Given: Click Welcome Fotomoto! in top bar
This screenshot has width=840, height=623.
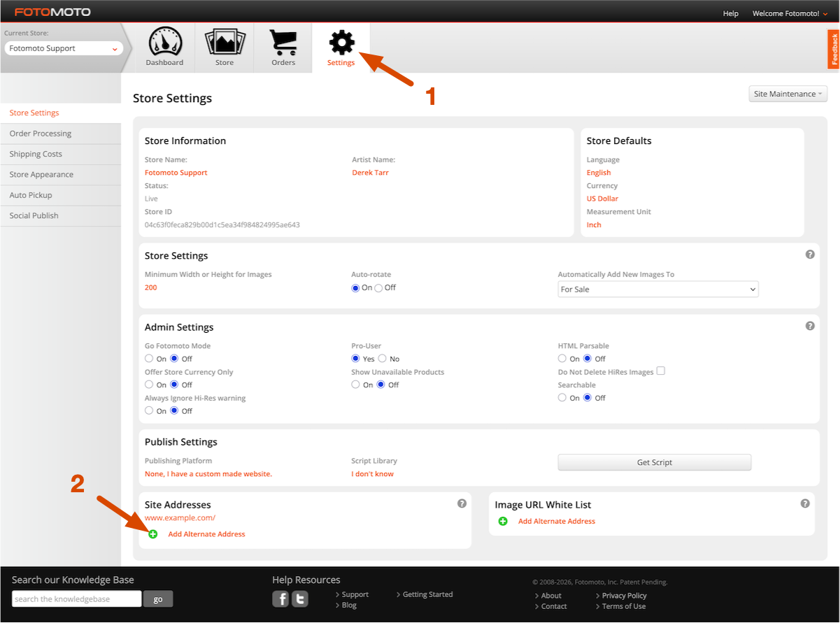Looking at the screenshot, I should click(789, 13).
